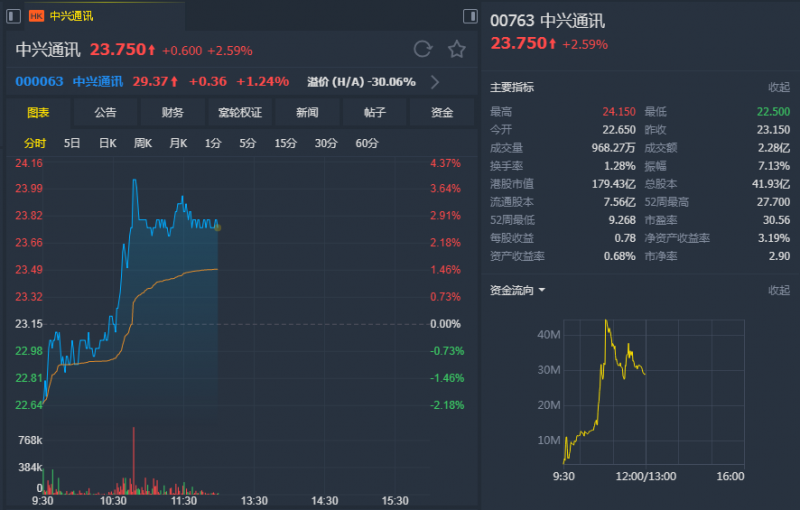800x510 pixels.
Task: Toggle the left sidebar panel icon
Action: 13,16
